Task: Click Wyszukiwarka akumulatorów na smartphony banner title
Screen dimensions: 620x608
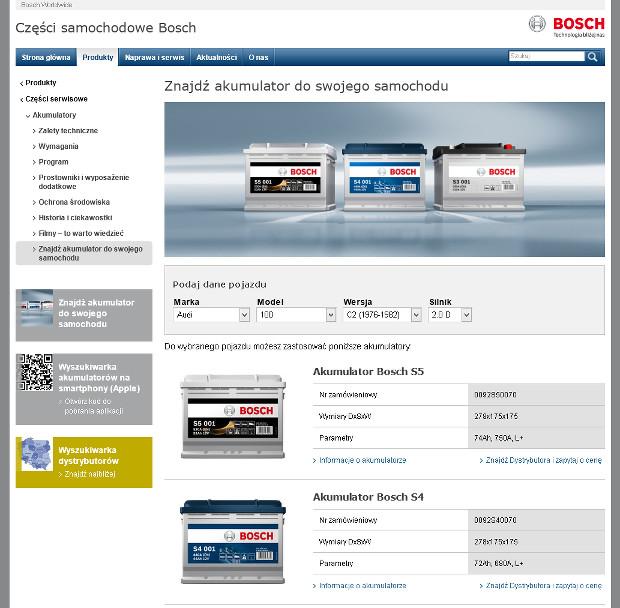Action: point(99,378)
